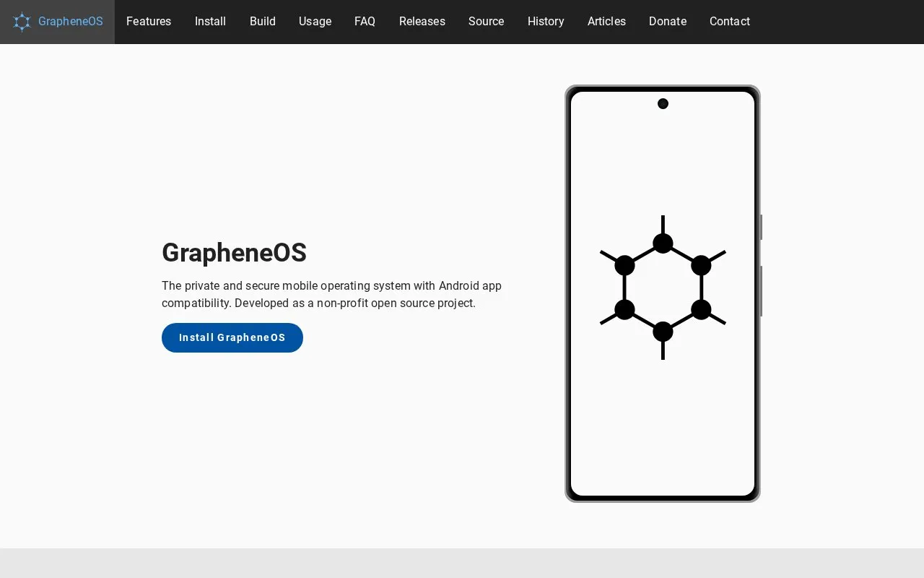Open the Features page

coord(149,22)
